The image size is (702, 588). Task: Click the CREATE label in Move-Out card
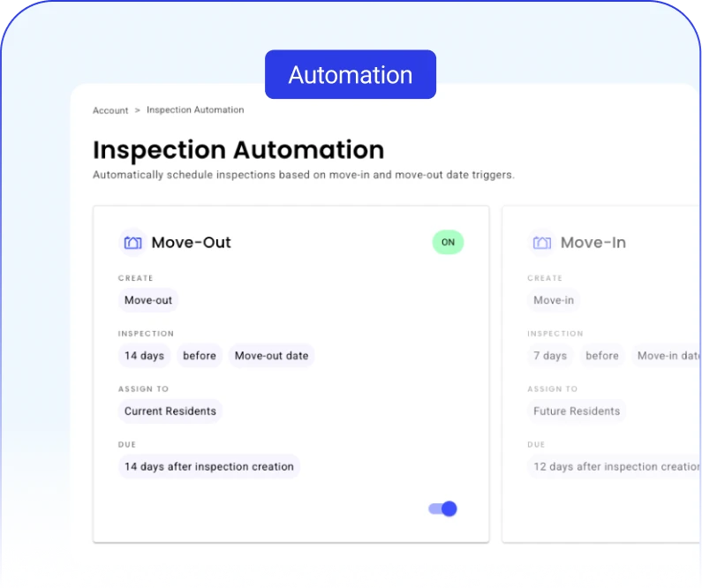click(136, 278)
